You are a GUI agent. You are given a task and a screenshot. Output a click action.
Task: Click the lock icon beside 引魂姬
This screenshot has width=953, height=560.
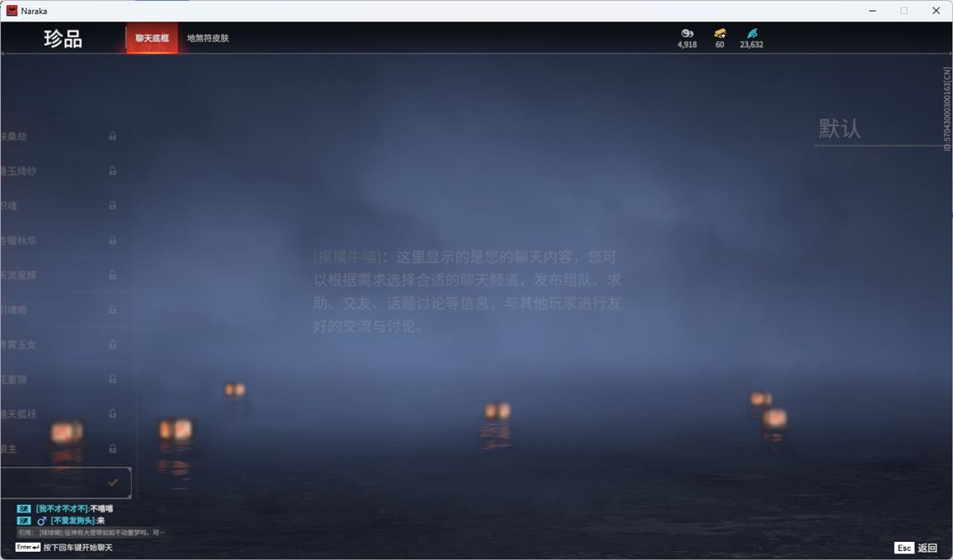click(x=113, y=310)
